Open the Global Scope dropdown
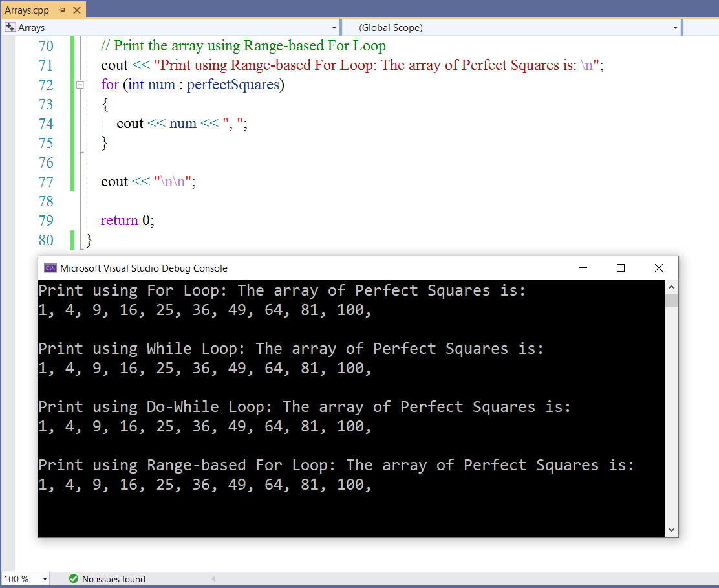This screenshot has height=588, width=719. tap(675, 28)
